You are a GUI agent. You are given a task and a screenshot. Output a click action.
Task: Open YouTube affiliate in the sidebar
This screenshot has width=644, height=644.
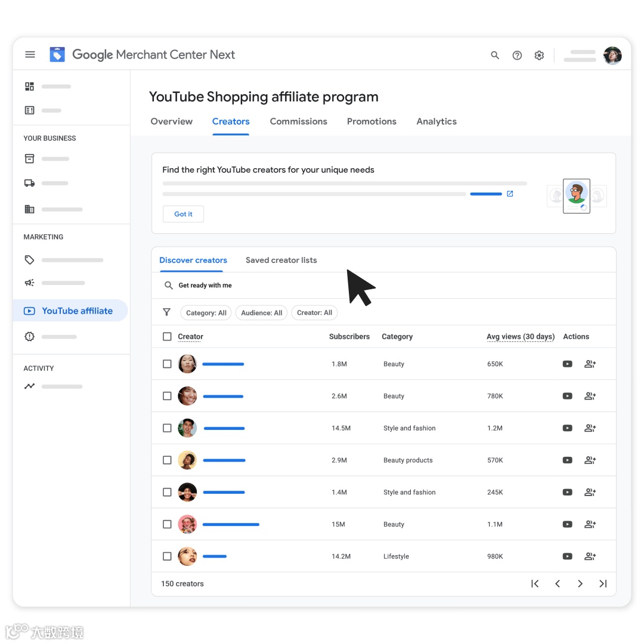70,311
